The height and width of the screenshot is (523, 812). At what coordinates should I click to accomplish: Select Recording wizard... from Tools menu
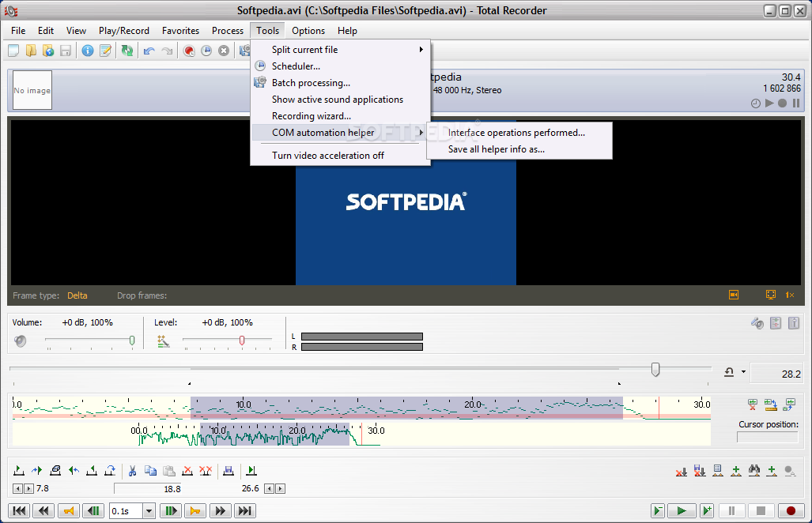tap(340, 116)
